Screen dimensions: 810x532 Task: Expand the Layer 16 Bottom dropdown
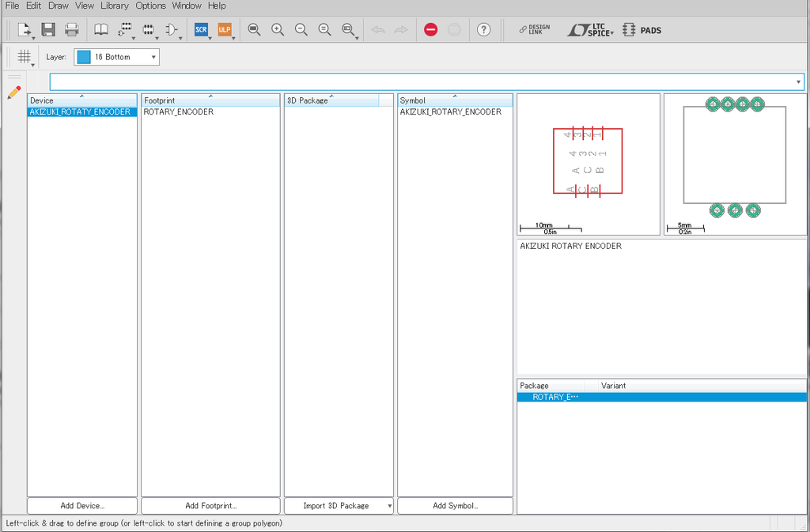[153, 57]
